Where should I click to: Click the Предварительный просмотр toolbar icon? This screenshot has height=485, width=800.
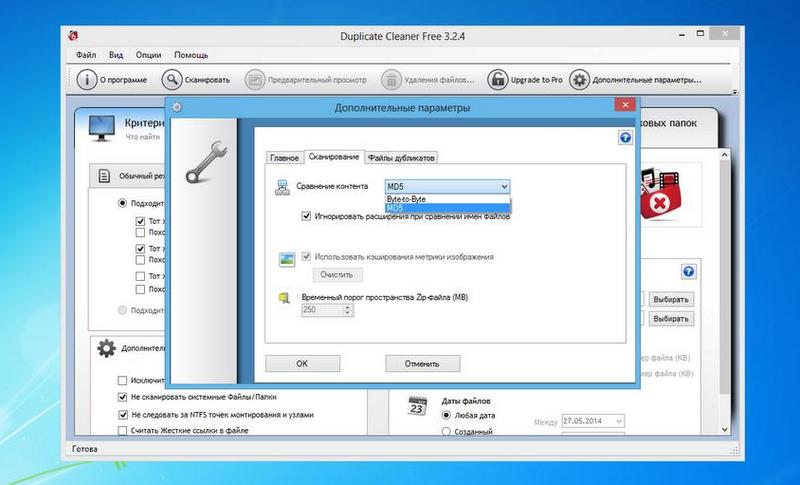(255, 80)
